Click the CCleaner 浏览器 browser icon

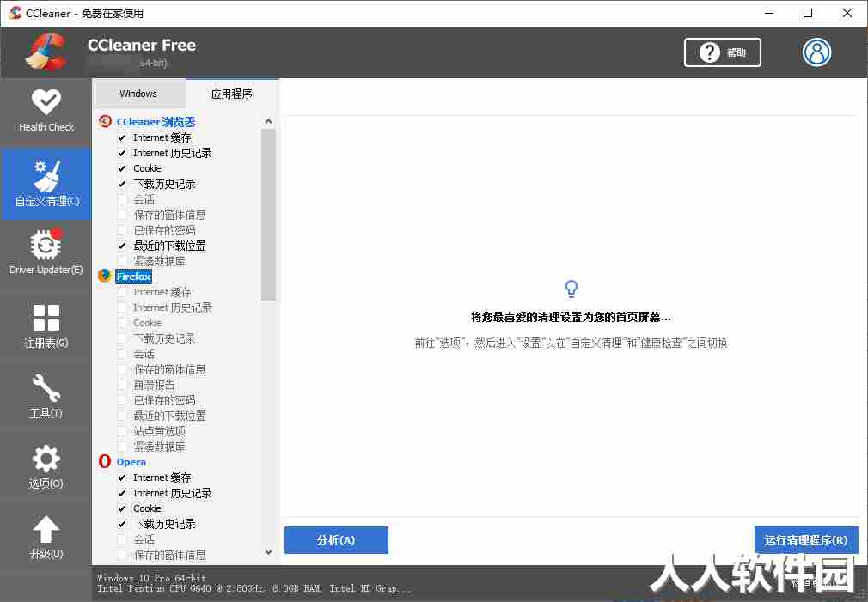click(105, 121)
